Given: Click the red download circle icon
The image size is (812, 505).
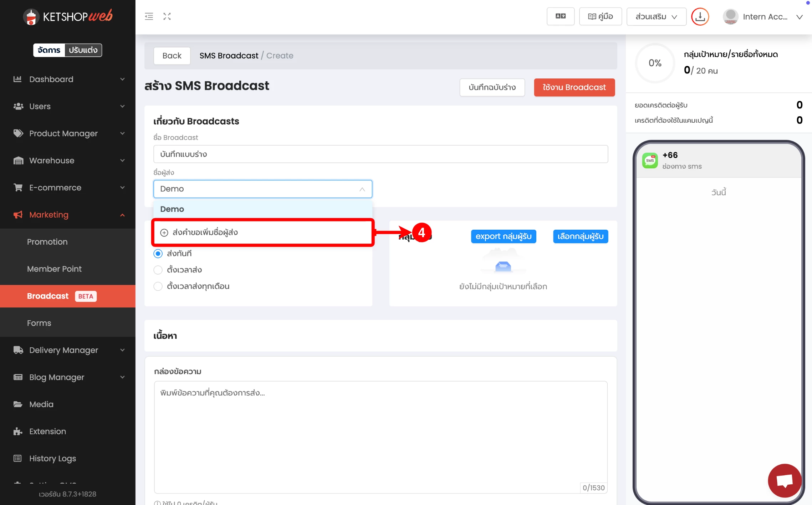Looking at the screenshot, I should tap(700, 16).
